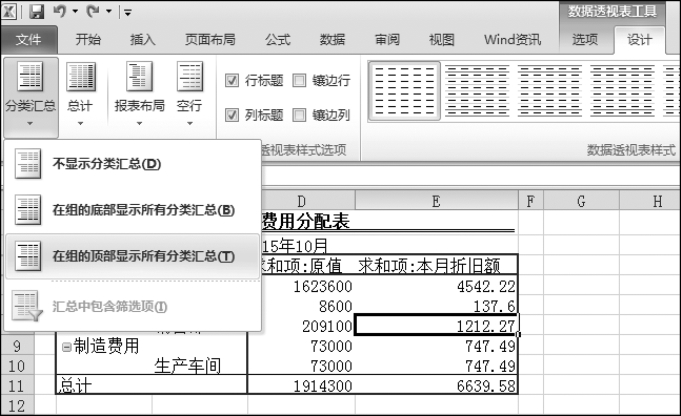The image size is (681, 416).
Task: Expand the 空行 dropdown arrow
Action: coord(190,123)
